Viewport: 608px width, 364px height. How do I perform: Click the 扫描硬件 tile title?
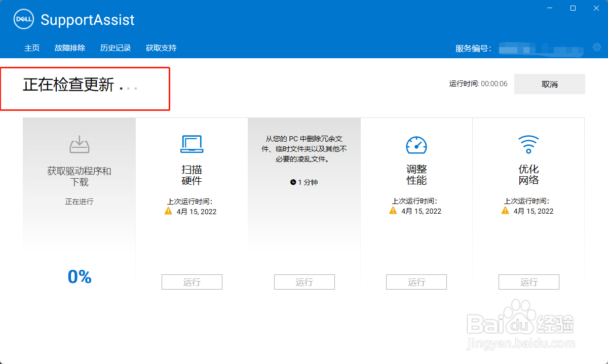192,175
